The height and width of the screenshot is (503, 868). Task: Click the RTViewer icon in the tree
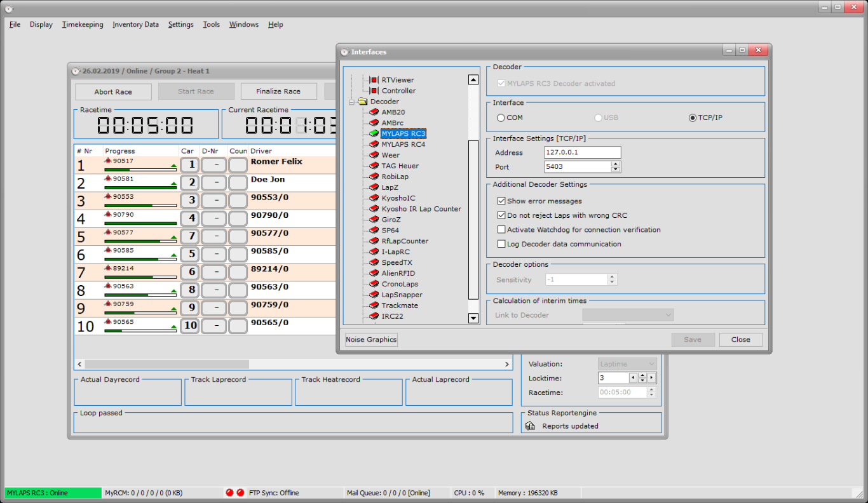pos(374,80)
